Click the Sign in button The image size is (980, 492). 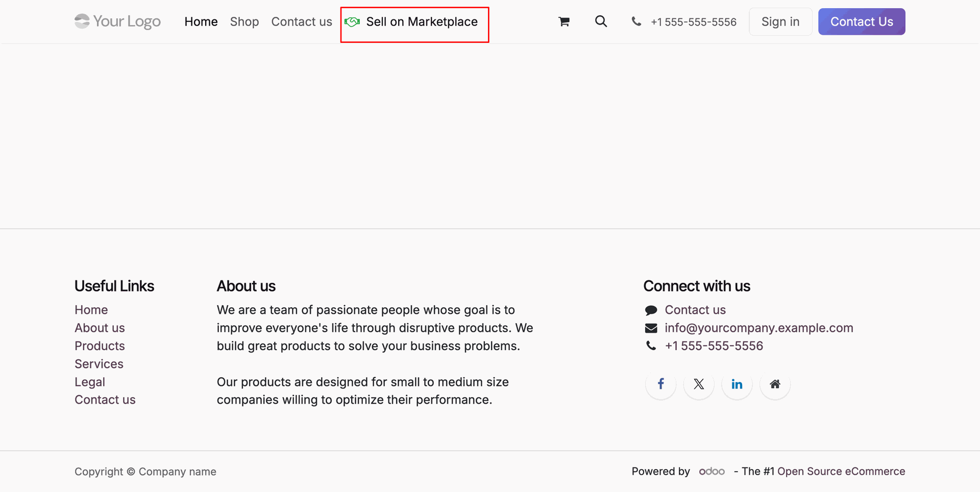[780, 21]
